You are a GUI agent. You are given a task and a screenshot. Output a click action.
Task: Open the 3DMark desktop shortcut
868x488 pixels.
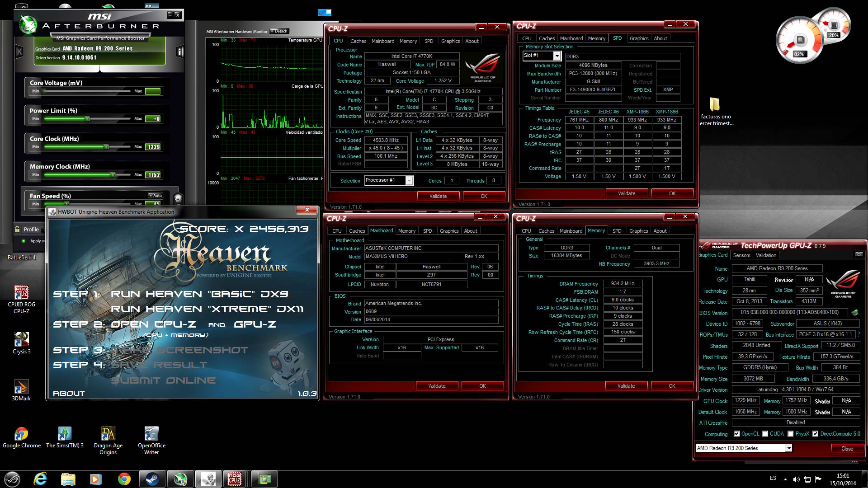click(21, 391)
